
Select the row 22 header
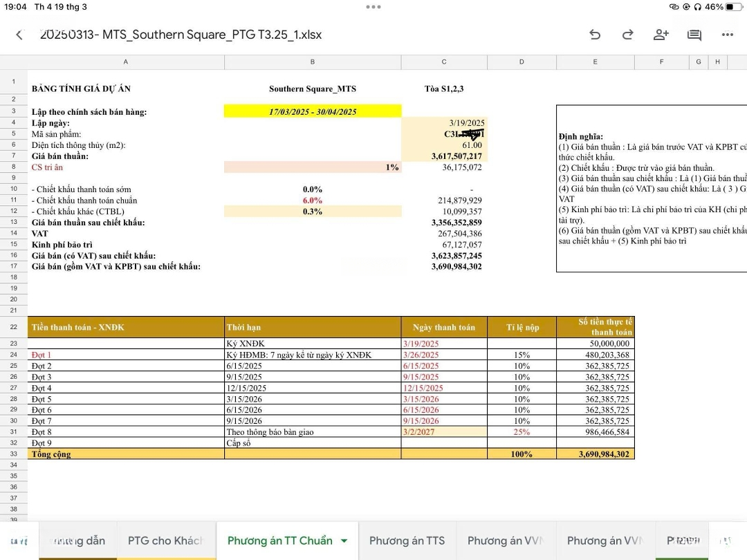click(14, 327)
